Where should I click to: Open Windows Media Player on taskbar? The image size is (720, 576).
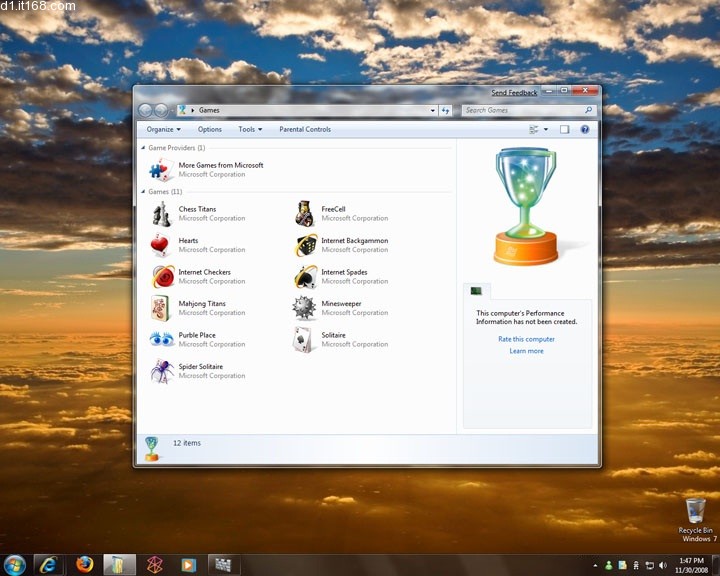click(x=188, y=565)
